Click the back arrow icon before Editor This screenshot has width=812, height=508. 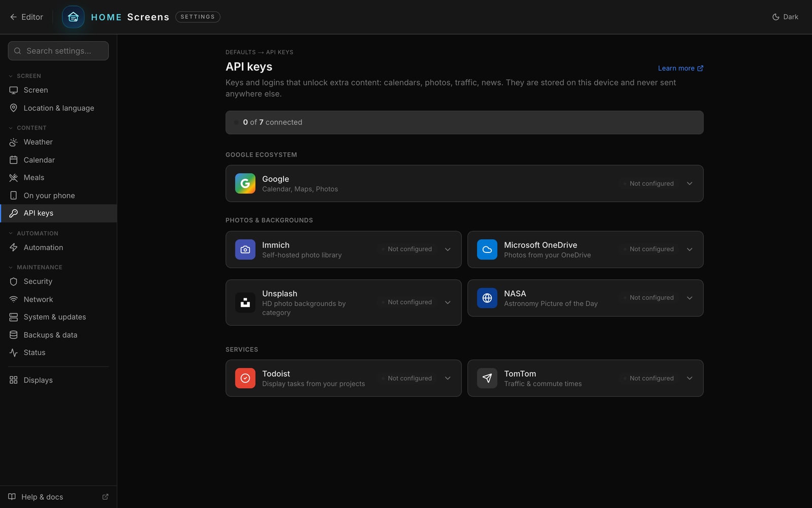coord(14,17)
